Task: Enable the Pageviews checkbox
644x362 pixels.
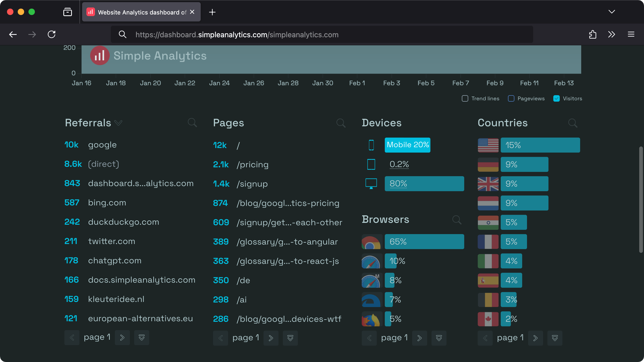Action: click(511, 98)
